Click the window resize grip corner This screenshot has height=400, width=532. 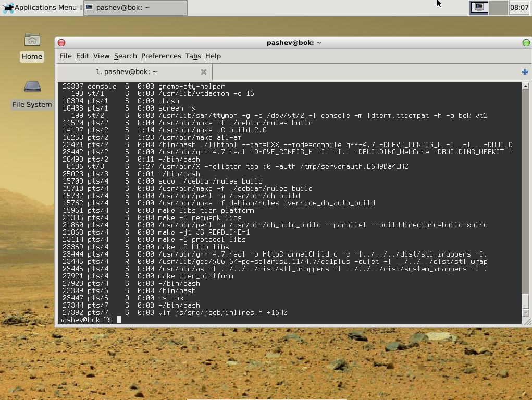[x=528, y=323]
